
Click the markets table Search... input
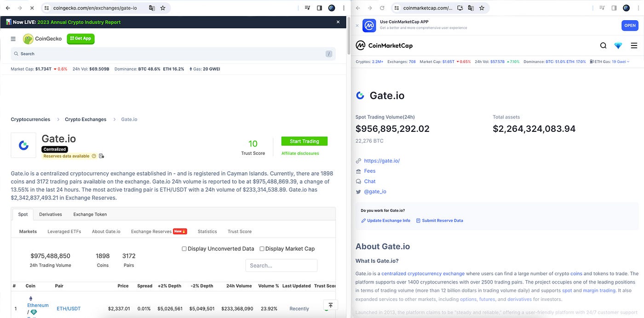[x=282, y=266]
